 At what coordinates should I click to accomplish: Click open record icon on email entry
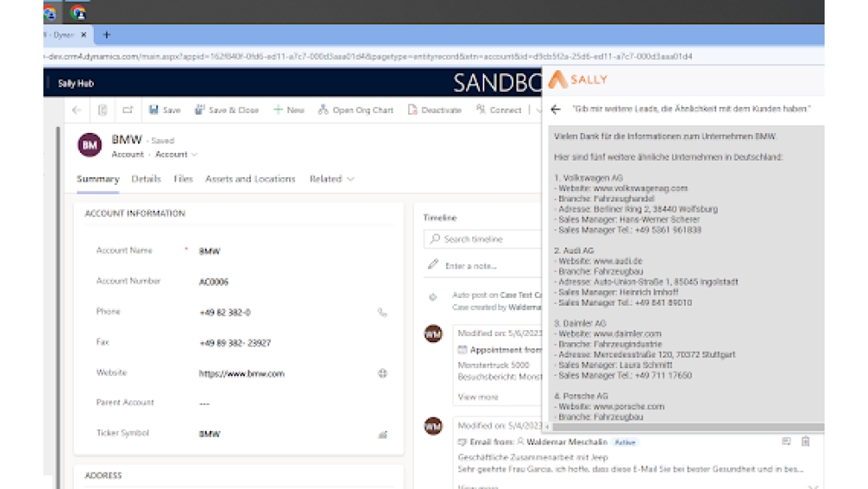pos(786,441)
